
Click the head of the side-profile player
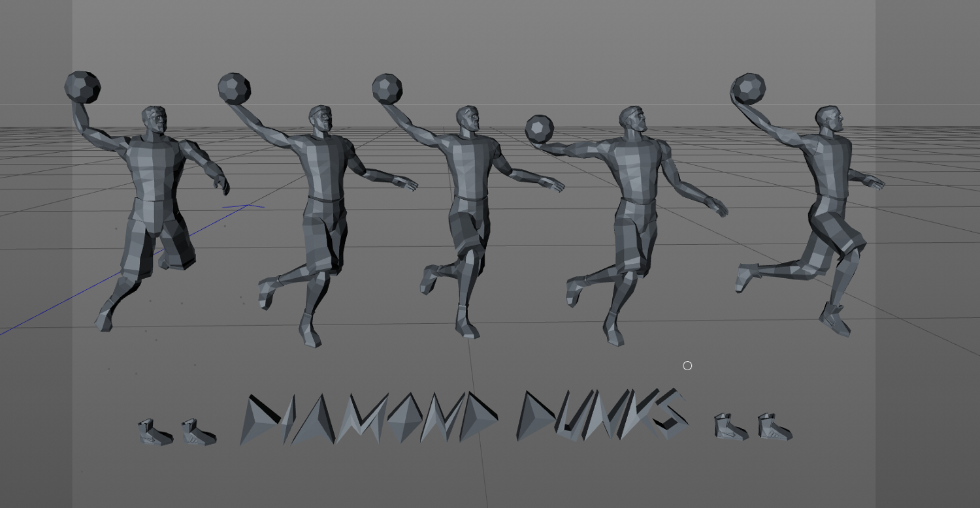tap(828, 120)
